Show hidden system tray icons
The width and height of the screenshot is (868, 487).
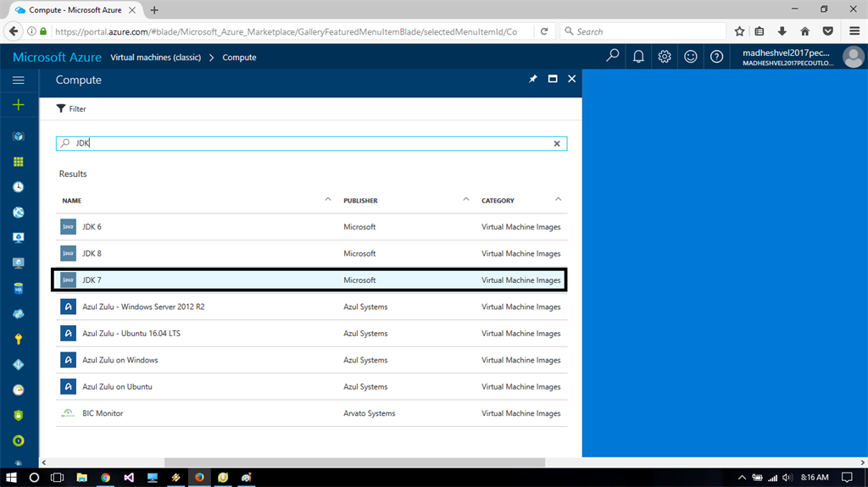742,477
